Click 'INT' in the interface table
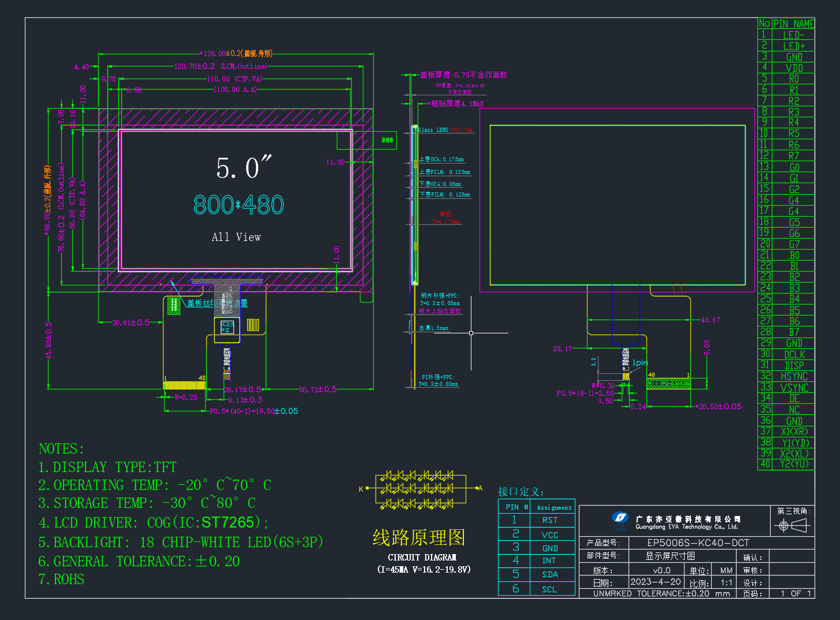The width and height of the screenshot is (840, 620). click(549, 561)
